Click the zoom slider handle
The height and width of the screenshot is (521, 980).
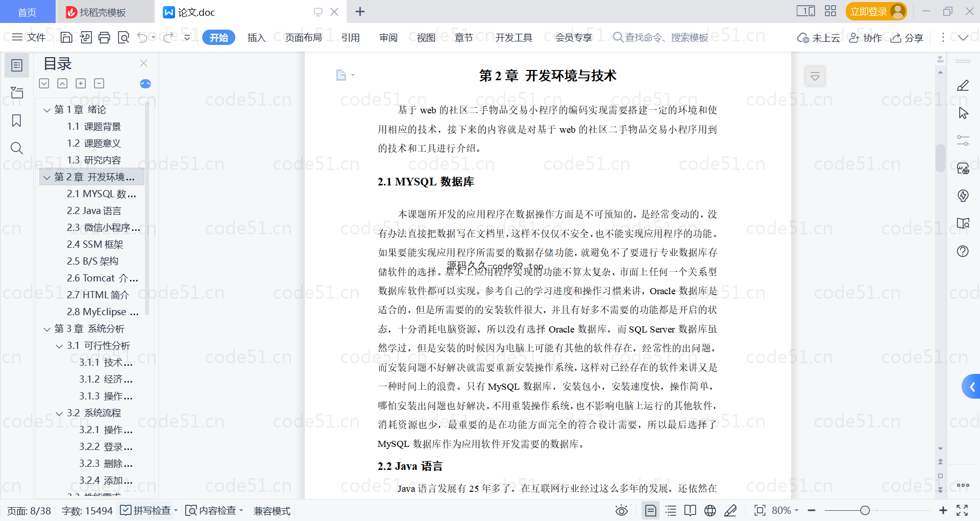pyautogui.click(x=865, y=510)
